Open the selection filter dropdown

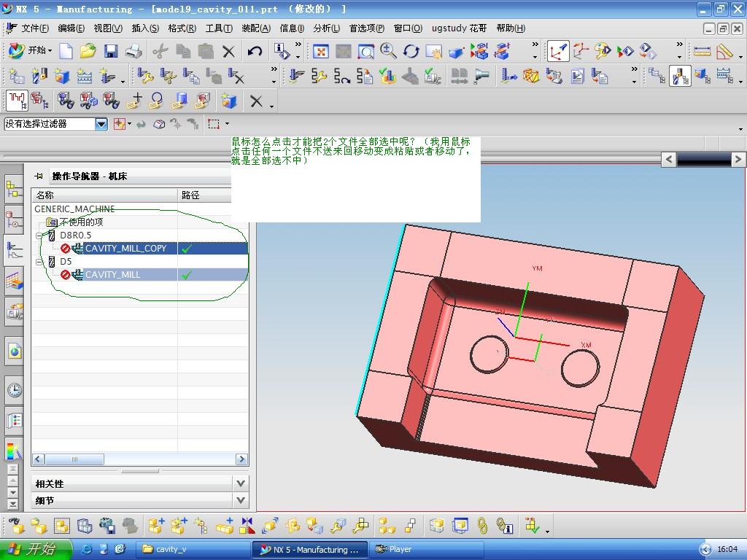pyautogui.click(x=101, y=124)
